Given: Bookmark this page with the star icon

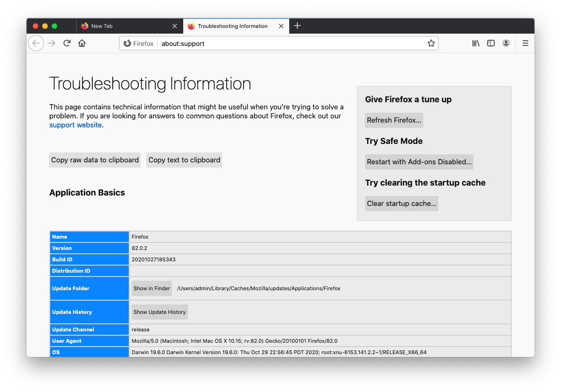Looking at the screenshot, I should [431, 43].
